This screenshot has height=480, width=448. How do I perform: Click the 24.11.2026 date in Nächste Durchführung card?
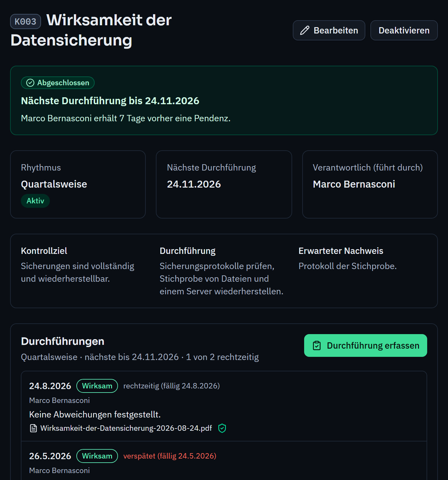pyautogui.click(x=194, y=184)
